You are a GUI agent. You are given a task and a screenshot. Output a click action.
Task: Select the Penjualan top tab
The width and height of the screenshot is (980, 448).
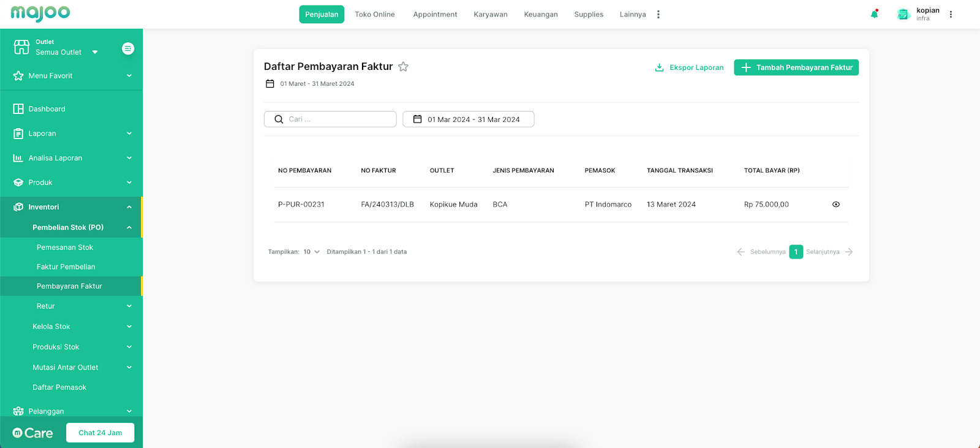(322, 14)
